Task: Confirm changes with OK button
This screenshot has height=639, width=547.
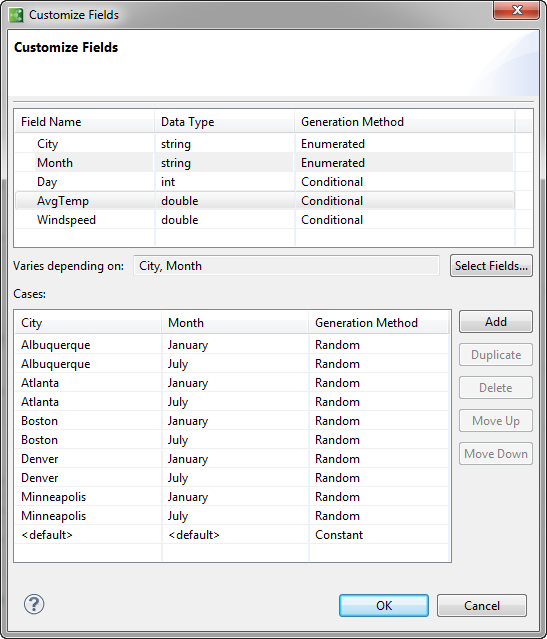Action: (384, 605)
